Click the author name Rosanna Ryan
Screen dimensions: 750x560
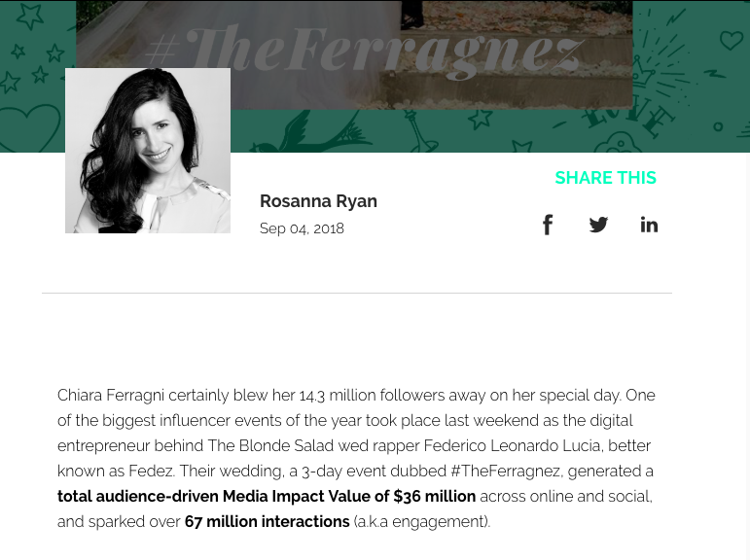(x=318, y=201)
